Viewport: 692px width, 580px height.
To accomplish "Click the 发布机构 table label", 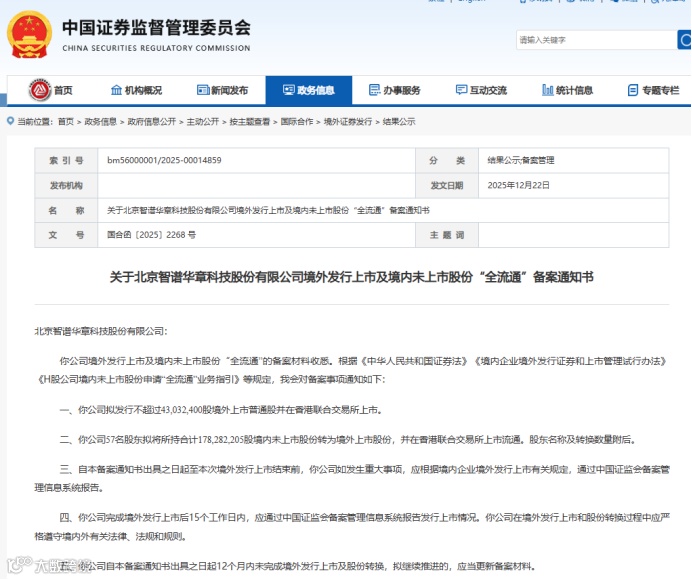I will (x=66, y=185).
